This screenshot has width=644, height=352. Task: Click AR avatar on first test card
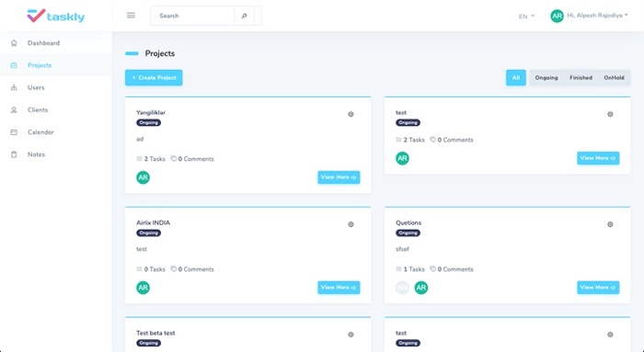click(x=403, y=158)
